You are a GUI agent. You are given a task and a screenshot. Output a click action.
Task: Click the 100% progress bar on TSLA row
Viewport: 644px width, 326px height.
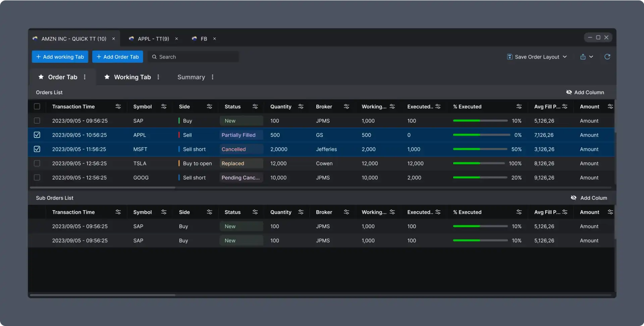pos(479,163)
